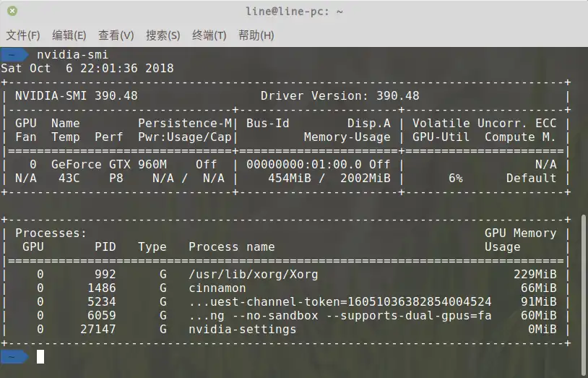Click PID 27147
Viewport: 588px width, 378px height.
pyautogui.click(x=98, y=329)
